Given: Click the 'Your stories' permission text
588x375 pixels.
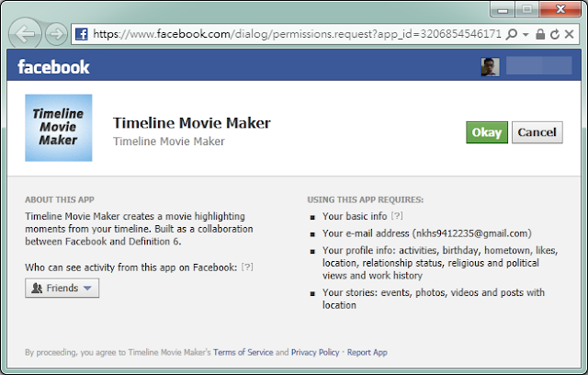Looking at the screenshot, I should tap(434, 299).
